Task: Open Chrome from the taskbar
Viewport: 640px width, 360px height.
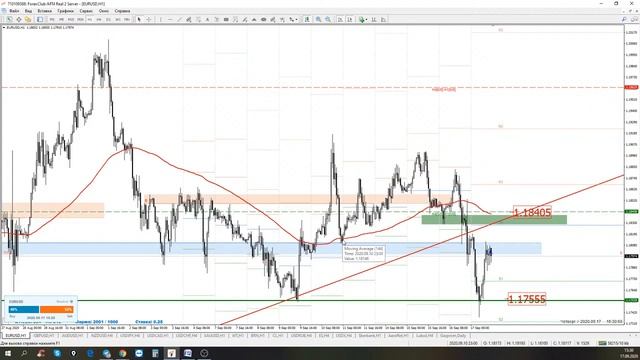Action: pos(122,353)
